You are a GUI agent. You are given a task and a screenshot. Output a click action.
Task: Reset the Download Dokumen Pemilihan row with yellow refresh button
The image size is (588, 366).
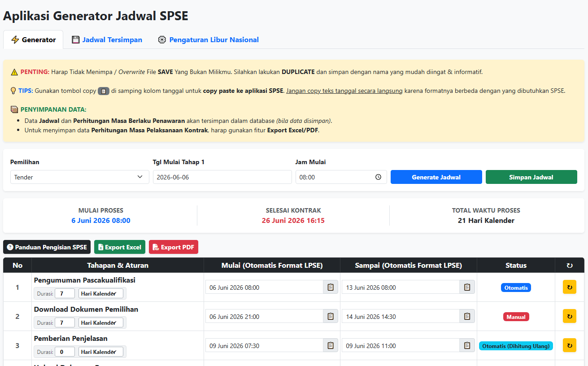570,316
